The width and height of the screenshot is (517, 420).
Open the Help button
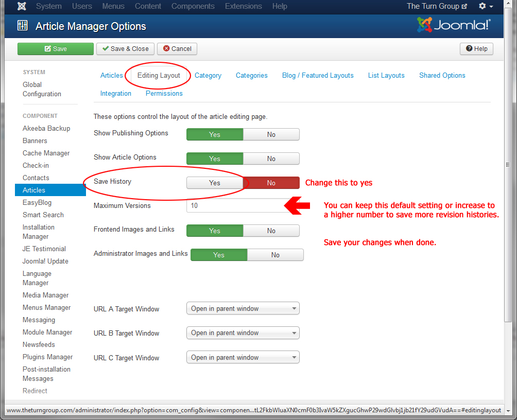(x=476, y=49)
